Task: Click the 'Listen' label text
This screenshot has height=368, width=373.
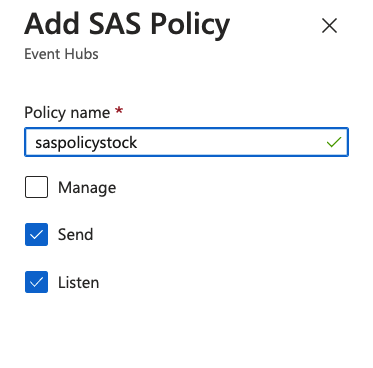Action: pyautogui.click(x=79, y=282)
